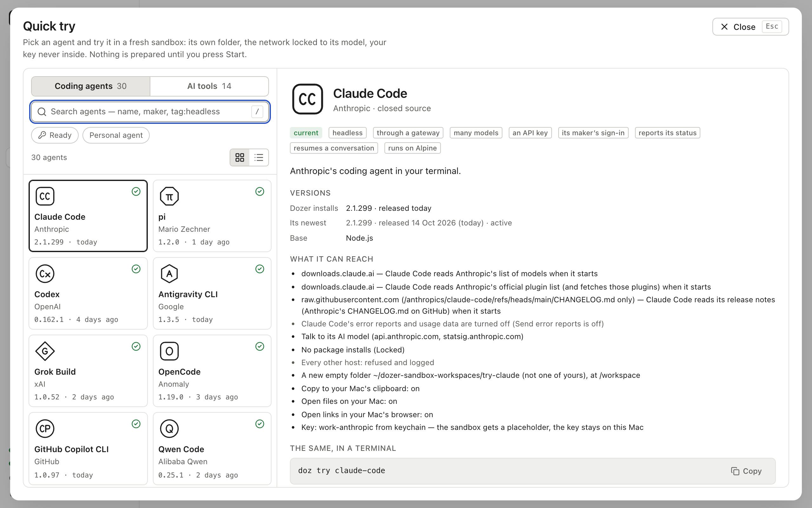Viewport: 812px width, 508px height.
Task: Click the slash shortcut hint in search
Action: (x=257, y=112)
